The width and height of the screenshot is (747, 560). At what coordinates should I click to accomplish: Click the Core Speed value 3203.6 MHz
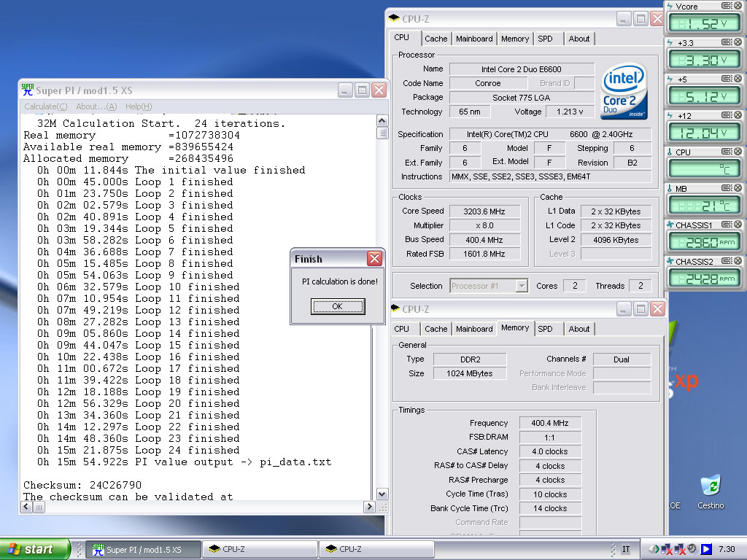(484, 211)
